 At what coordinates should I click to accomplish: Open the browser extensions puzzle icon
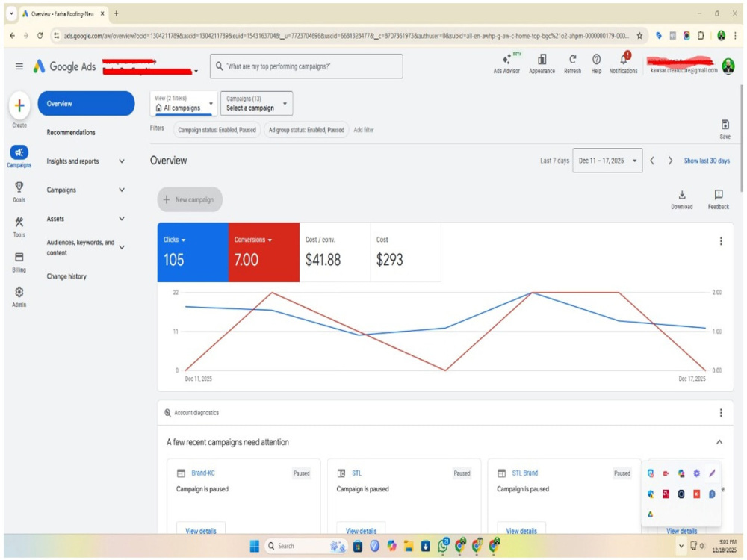(701, 36)
